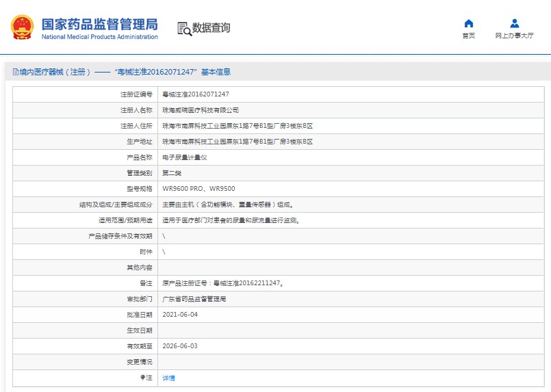551x392 pixels.
Task: Click the intended use value 适用于医疗部门
Action: (x=231, y=220)
